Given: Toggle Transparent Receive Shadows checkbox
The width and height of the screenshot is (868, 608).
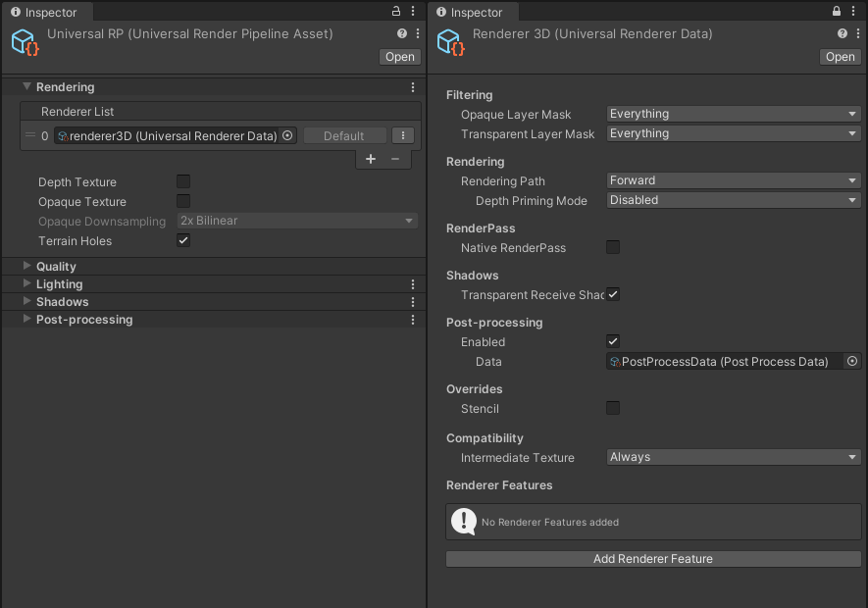Looking at the screenshot, I should coord(613,294).
